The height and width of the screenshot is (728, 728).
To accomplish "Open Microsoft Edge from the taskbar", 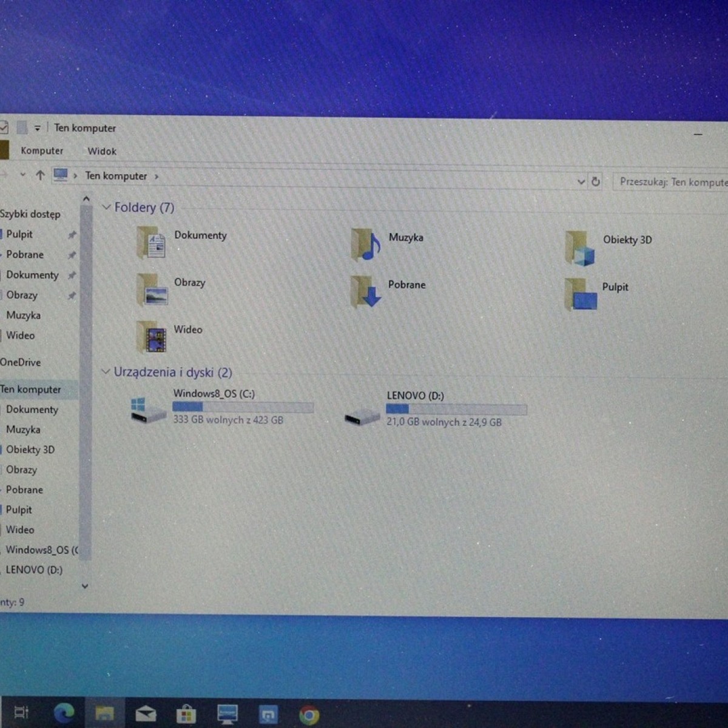I will pos(64,713).
